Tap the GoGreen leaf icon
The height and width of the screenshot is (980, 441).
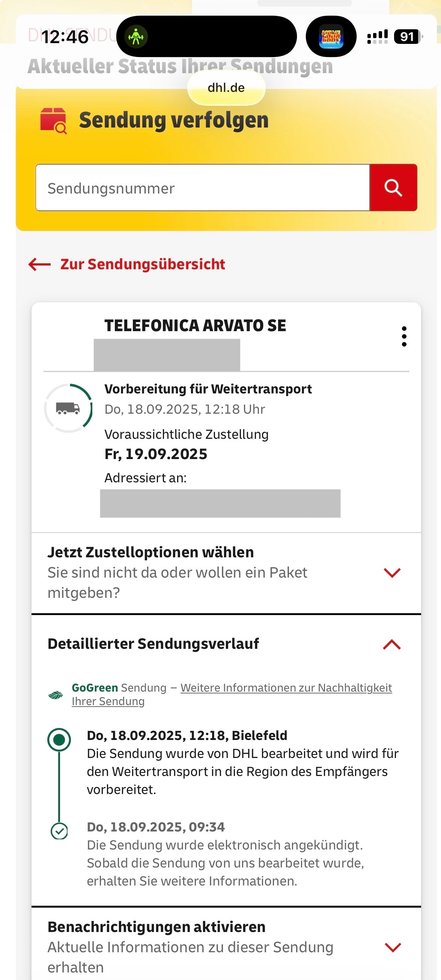click(56, 695)
